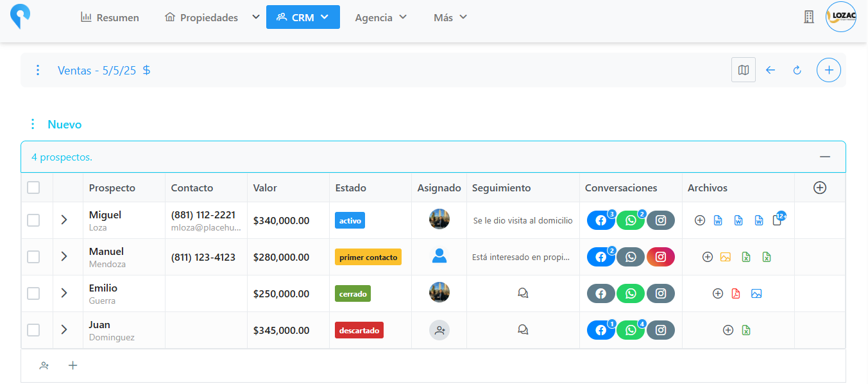The image size is (868, 384).
Task: Open the Agencia menu
Action: coord(381,17)
